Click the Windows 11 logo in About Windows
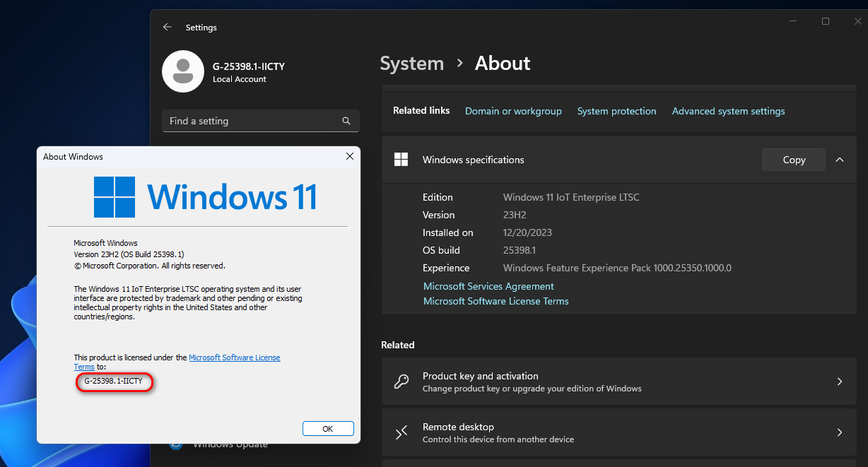Viewport: 868px width, 467px height. [205, 196]
